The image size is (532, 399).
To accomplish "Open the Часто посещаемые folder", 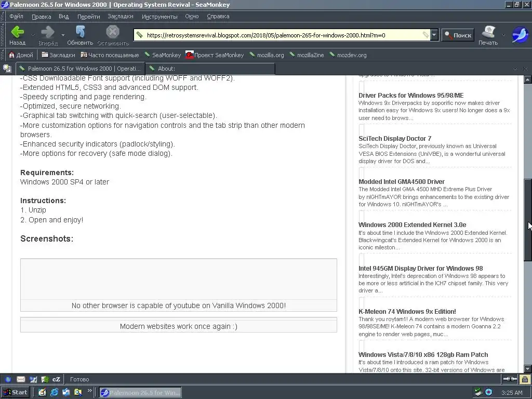I will (110, 55).
